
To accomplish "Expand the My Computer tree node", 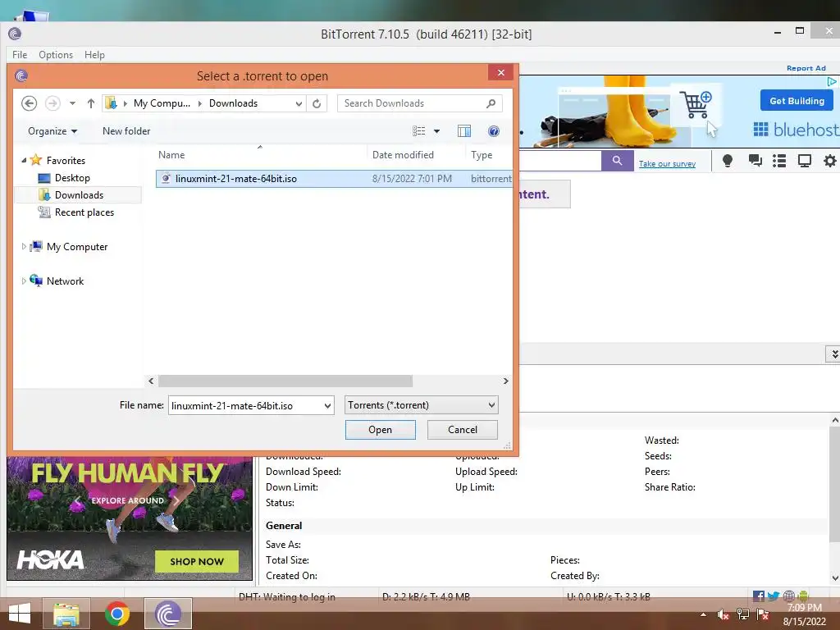I will [24, 246].
